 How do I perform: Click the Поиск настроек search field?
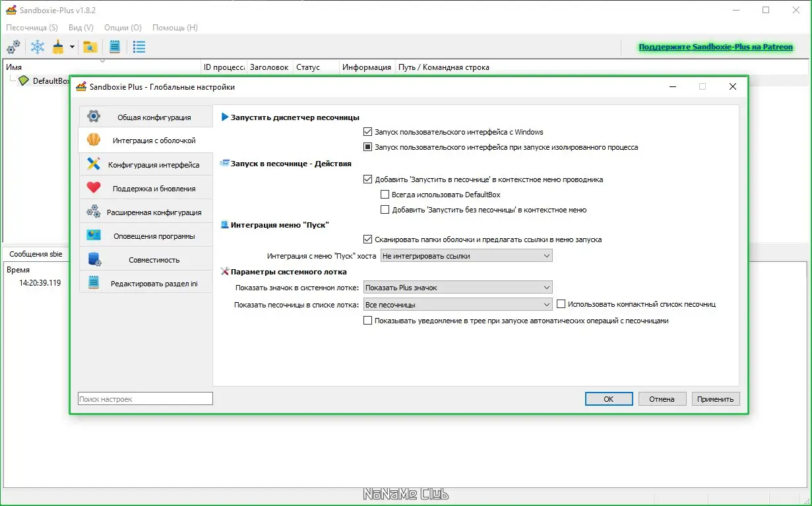[x=145, y=398]
